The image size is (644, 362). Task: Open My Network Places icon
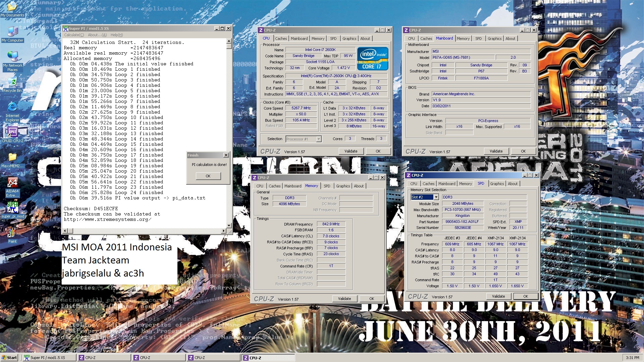(x=12, y=56)
